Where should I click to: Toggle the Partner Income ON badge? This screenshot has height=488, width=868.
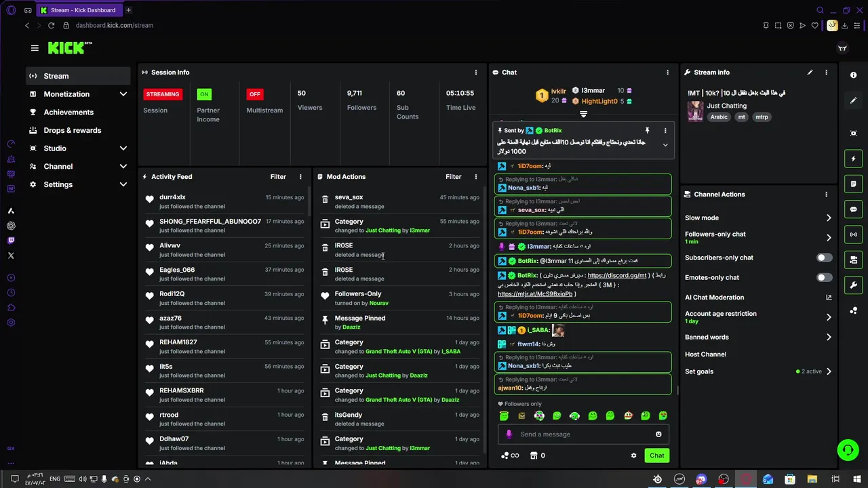click(204, 94)
